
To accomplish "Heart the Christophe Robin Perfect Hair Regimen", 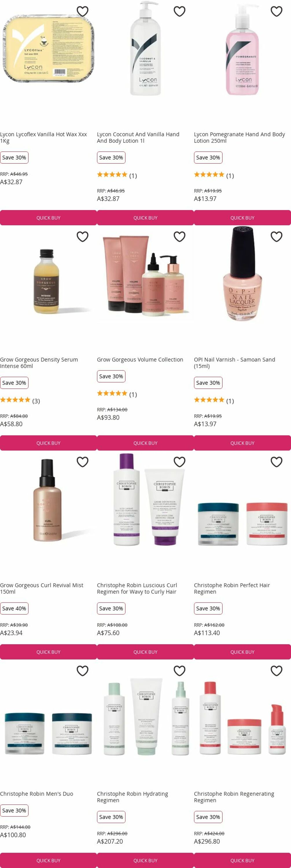I will tap(277, 461).
